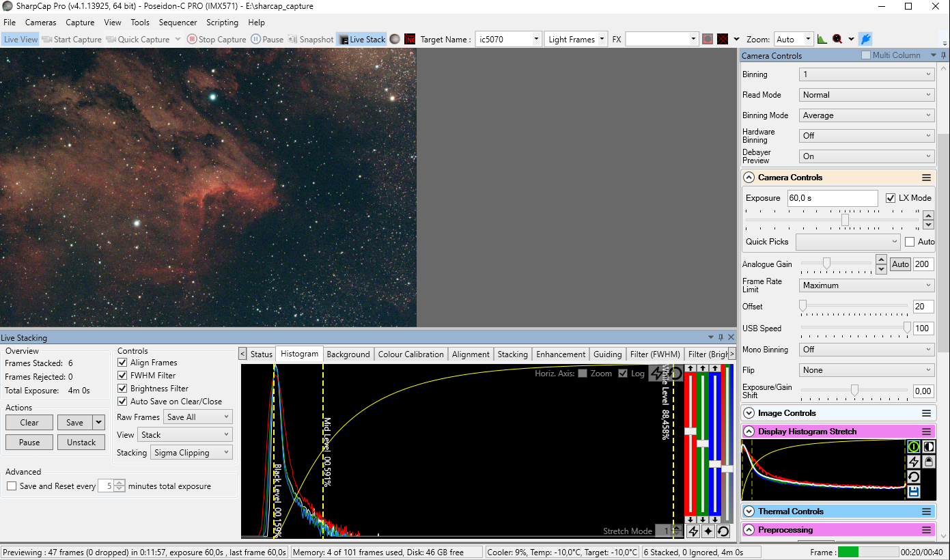The height and width of the screenshot is (560, 950).
Task: Open the green histogram tool in the toolbar
Action: (822, 40)
